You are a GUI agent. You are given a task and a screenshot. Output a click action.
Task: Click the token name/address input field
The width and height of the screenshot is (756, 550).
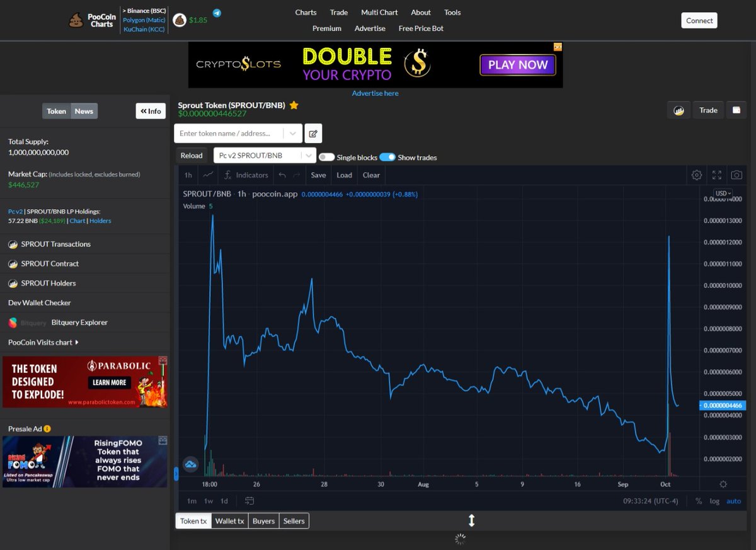pyautogui.click(x=229, y=134)
